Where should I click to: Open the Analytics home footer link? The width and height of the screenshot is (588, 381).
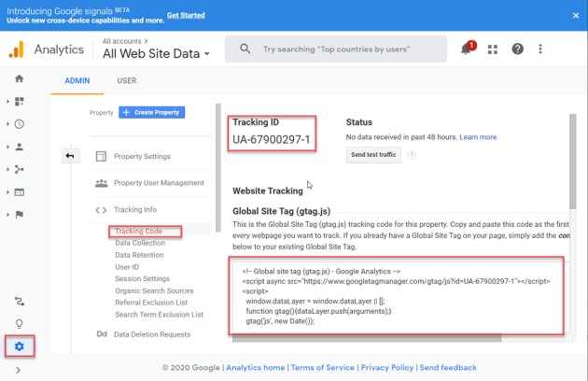[x=256, y=368]
